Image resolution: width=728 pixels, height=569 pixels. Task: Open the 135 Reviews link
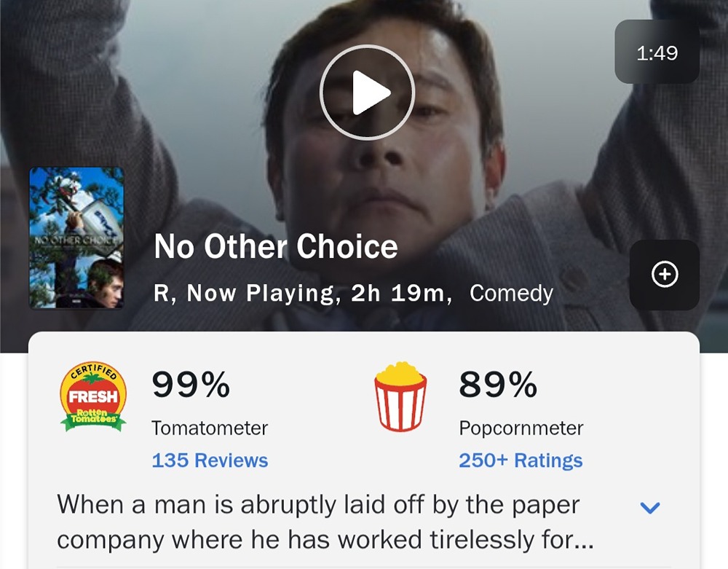210,460
